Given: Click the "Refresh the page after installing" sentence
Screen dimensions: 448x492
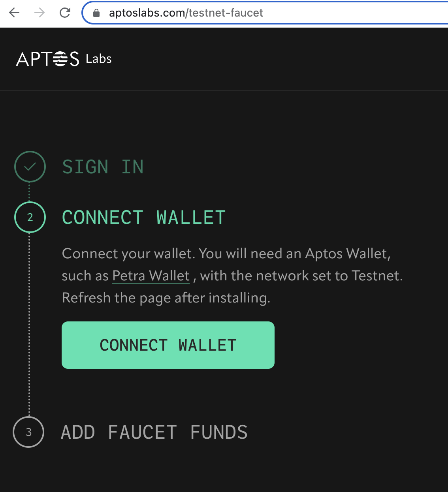Looking at the screenshot, I should [166, 298].
